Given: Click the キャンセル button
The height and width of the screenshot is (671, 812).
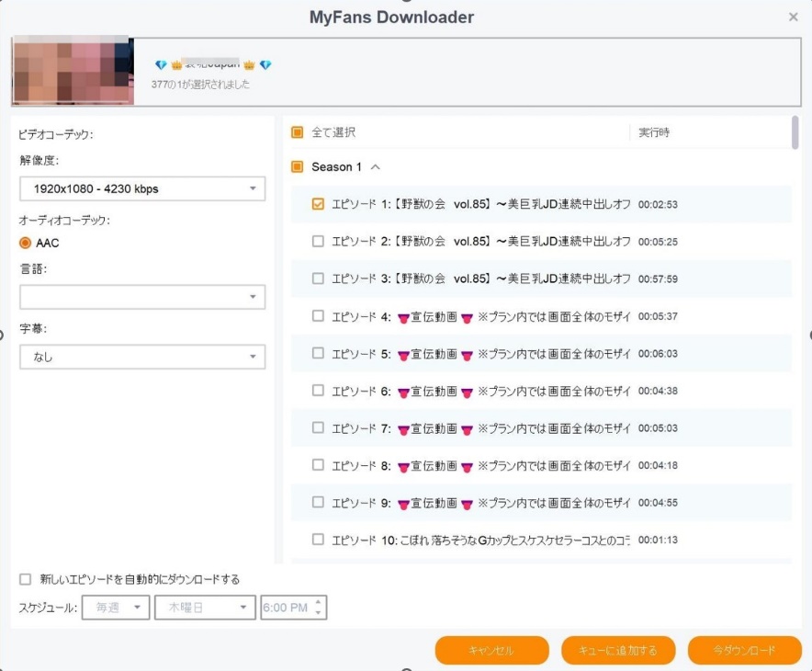Looking at the screenshot, I should click(493, 650).
